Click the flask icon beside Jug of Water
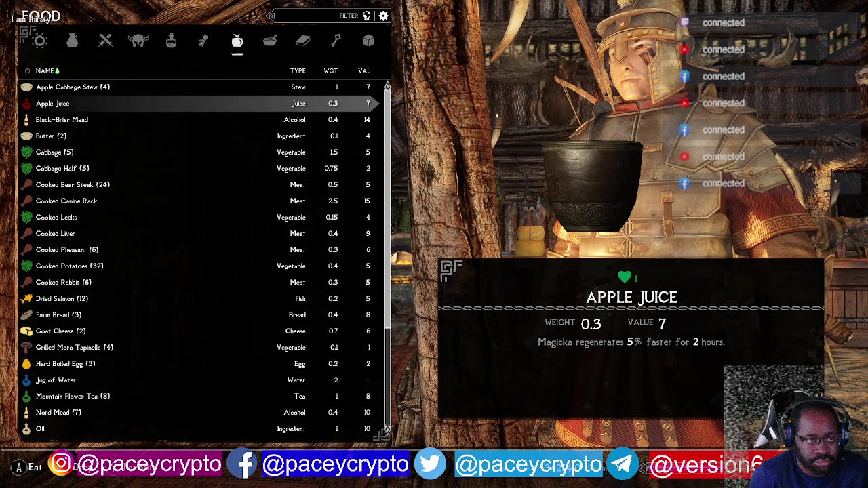868x488 pixels. click(x=26, y=380)
